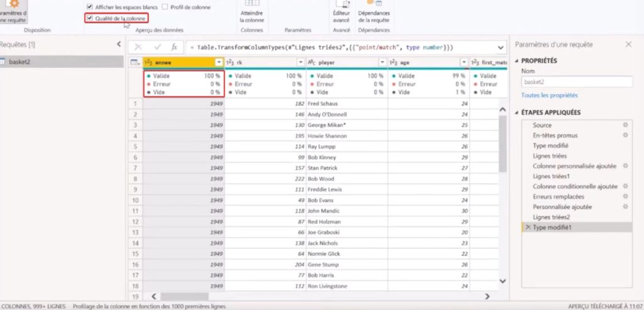
Task: Enable Profil de colonne checkbox
Action: point(165,7)
